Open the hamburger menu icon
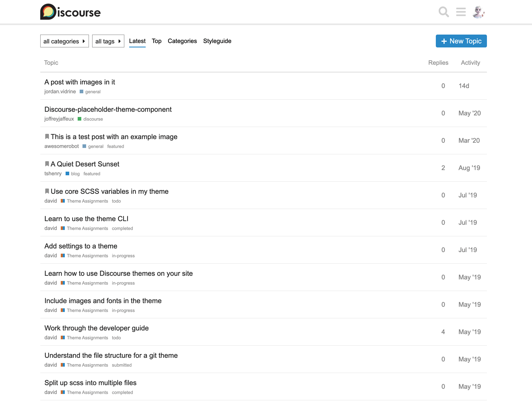The image size is (532, 402). [461, 12]
